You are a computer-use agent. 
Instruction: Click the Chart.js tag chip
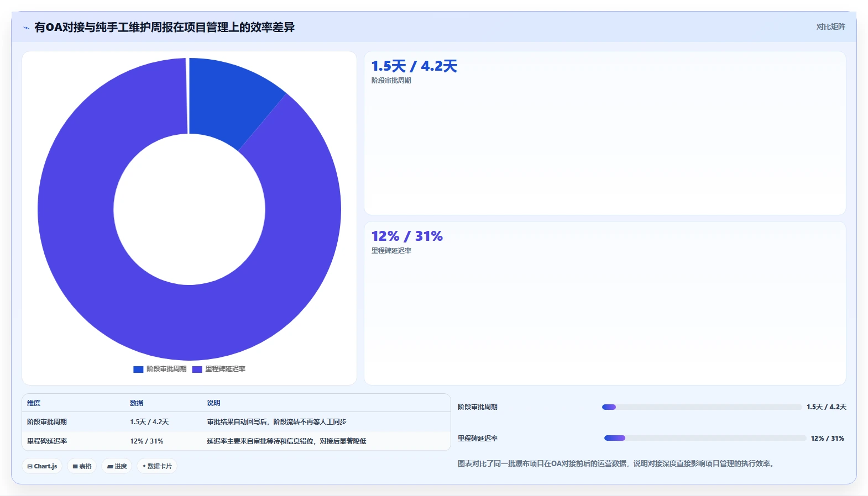42,466
